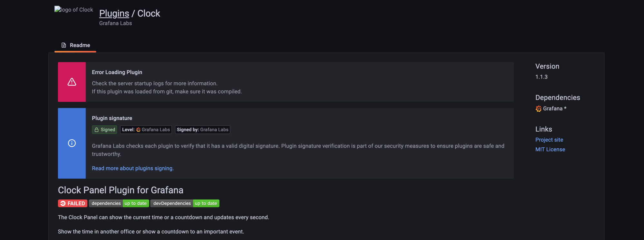Click the green Signed badge
The image size is (644, 240).
coord(104,129)
